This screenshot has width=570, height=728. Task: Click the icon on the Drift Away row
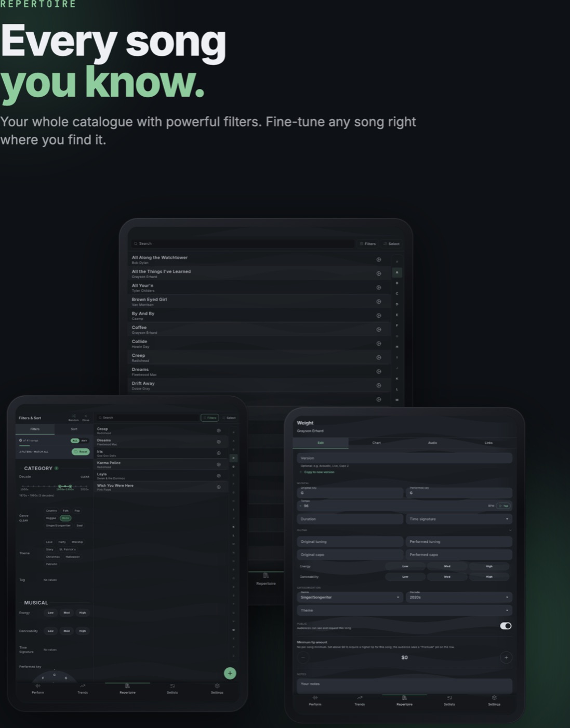[x=378, y=385]
